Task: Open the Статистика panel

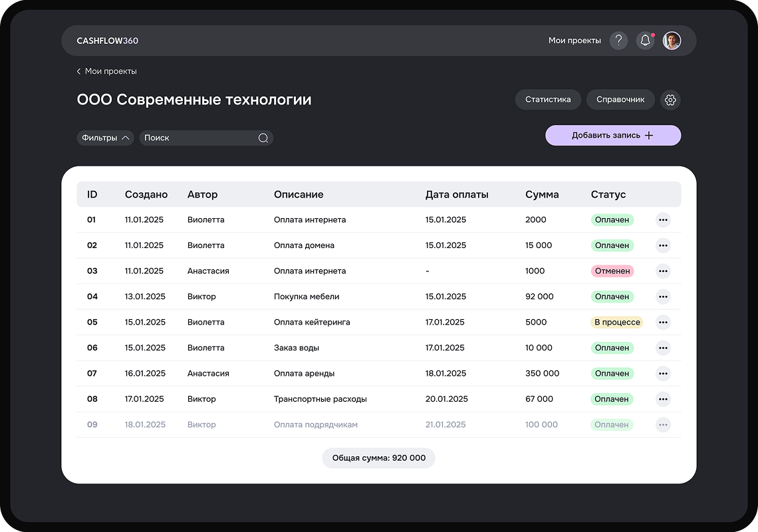Action: point(548,99)
